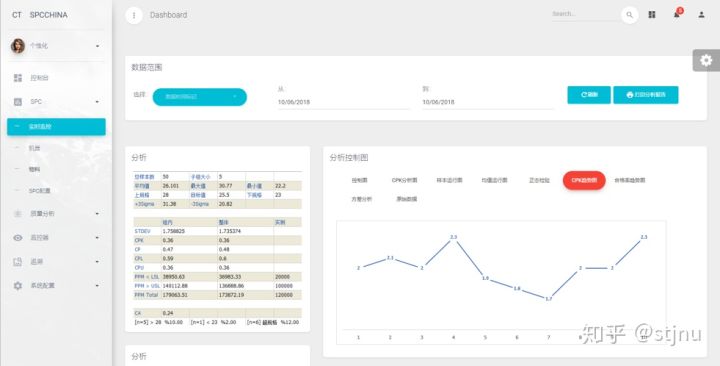Click the 从 start date field
This screenshot has height=366, width=720.
click(x=343, y=102)
